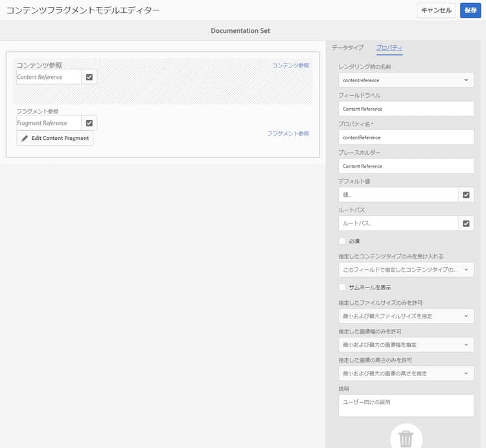Screen dimensions: 486x448
Task: Click checkmark button next to ルートパス field
Action: pyautogui.click(x=466, y=223)
